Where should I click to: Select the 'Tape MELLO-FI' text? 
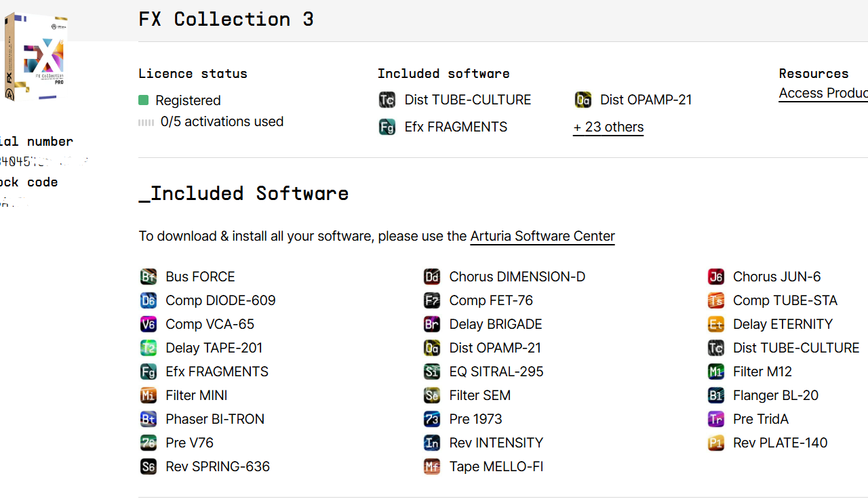click(496, 466)
